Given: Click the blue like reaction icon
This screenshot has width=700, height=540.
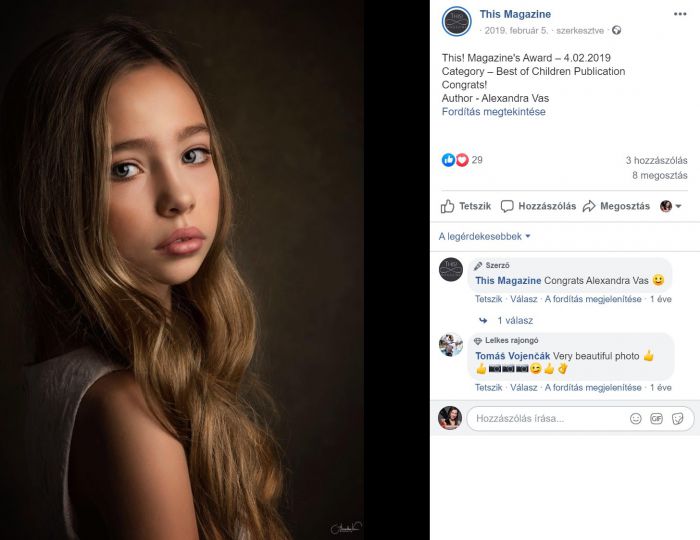Looking at the screenshot, I should click(448, 160).
